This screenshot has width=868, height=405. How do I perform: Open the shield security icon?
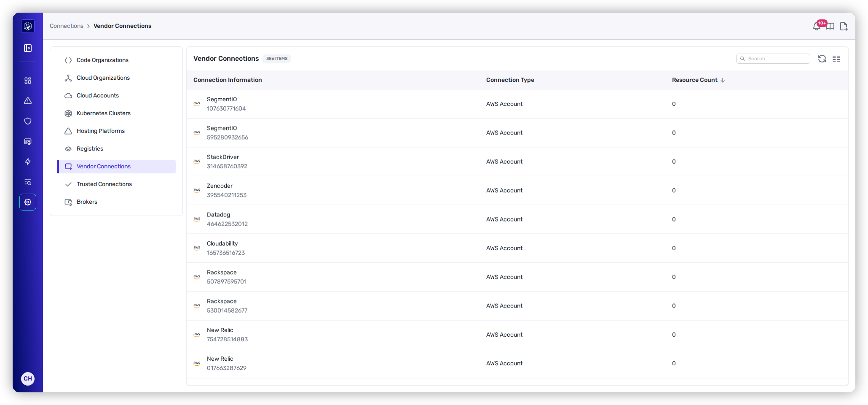pos(28,121)
